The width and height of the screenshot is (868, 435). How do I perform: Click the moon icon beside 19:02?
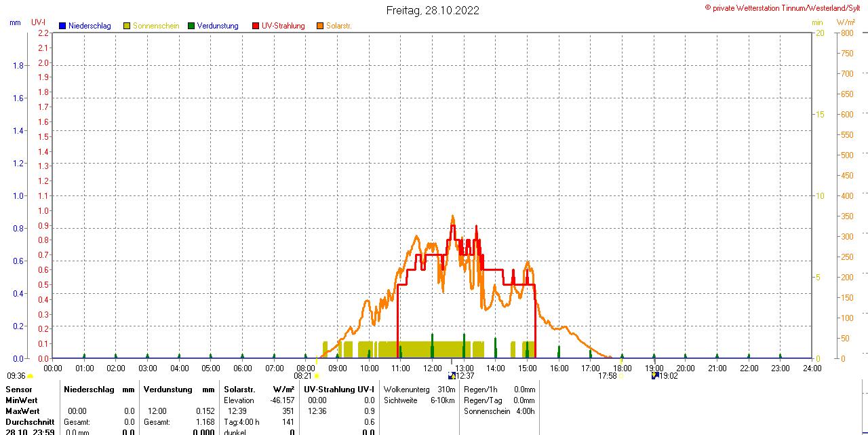click(654, 375)
